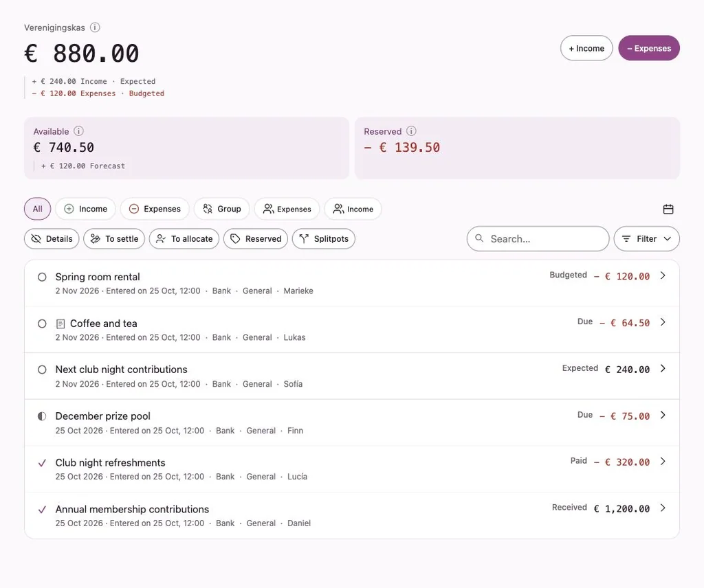Click the magnifier icon in the search box
This screenshot has height=588, width=704.
[479, 238]
